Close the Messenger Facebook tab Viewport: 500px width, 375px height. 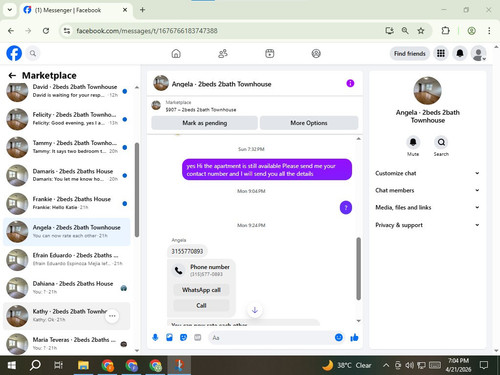coord(125,10)
